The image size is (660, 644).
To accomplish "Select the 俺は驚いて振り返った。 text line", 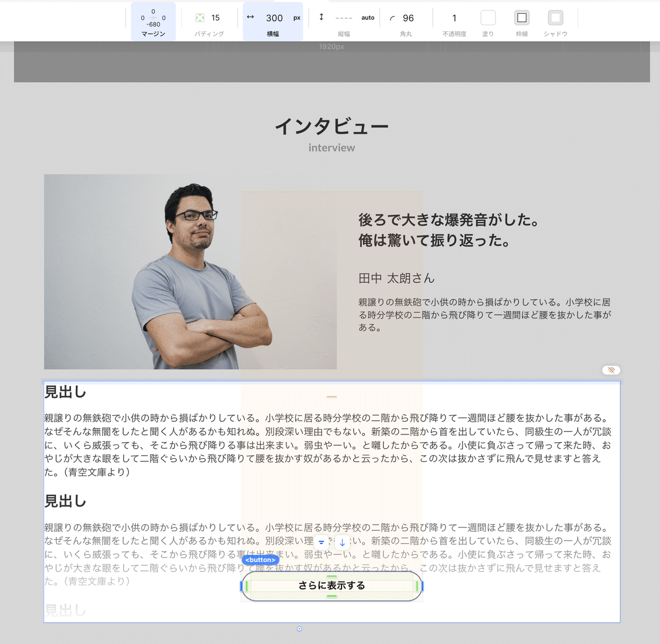I will click(x=435, y=240).
